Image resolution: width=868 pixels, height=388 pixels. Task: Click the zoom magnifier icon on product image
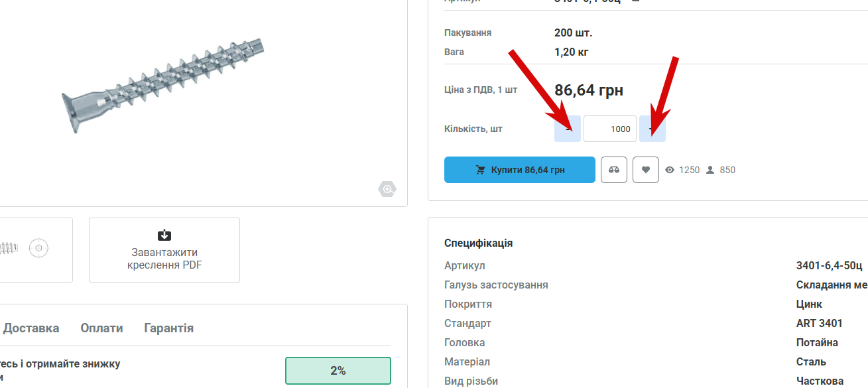point(387,190)
